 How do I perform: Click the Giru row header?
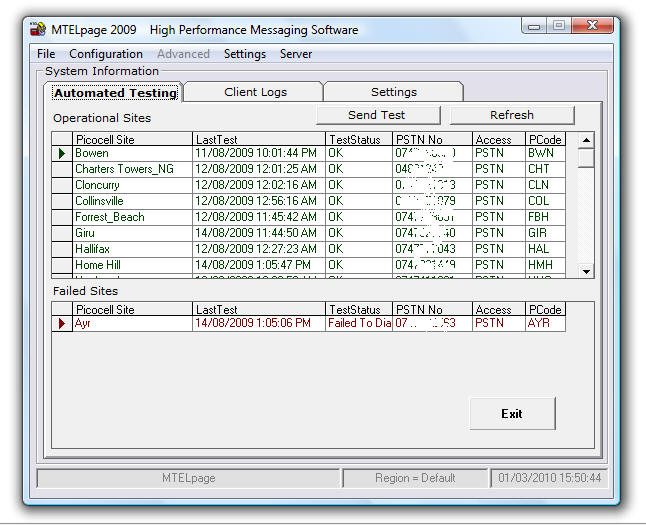(62, 234)
